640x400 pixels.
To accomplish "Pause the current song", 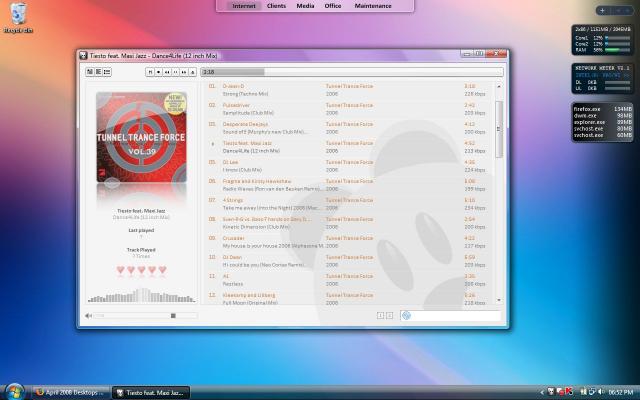I will [176, 72].
